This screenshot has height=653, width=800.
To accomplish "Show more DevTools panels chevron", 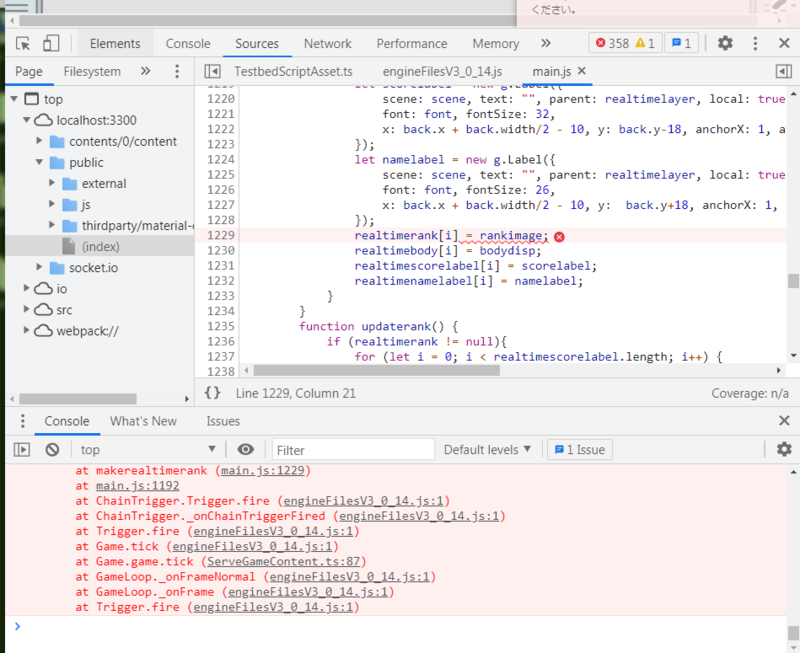I will (x=546, y=43).
